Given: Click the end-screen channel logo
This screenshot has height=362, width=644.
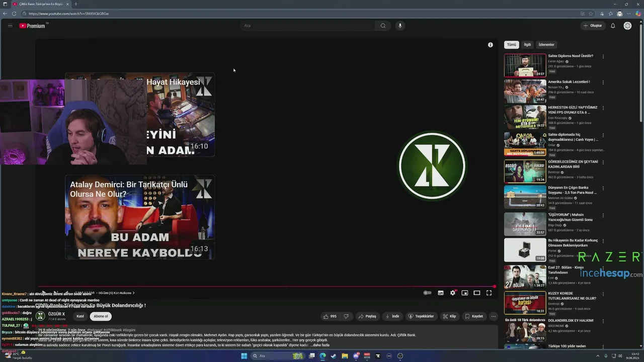Looking at the screenshot, I should coord(432,166).
